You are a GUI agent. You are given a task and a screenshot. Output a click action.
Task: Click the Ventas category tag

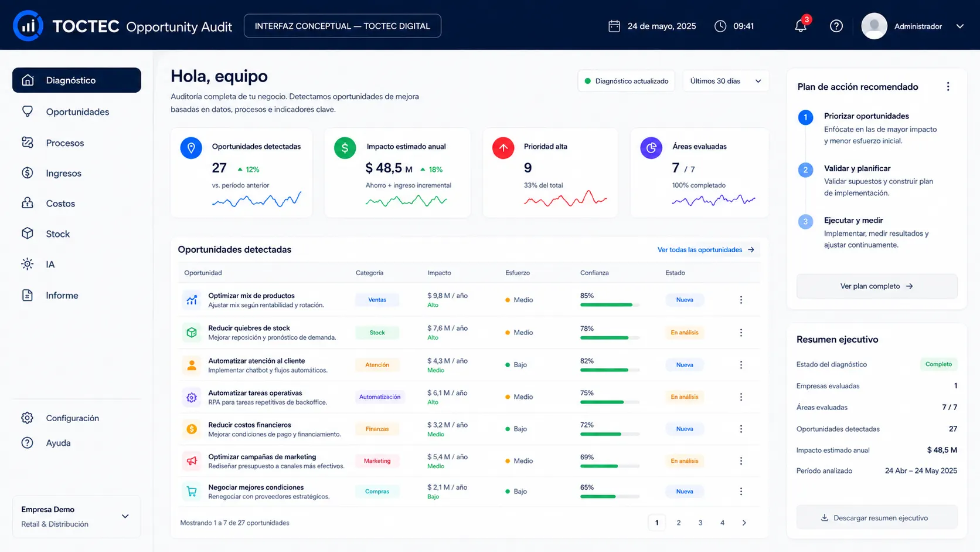377,300
